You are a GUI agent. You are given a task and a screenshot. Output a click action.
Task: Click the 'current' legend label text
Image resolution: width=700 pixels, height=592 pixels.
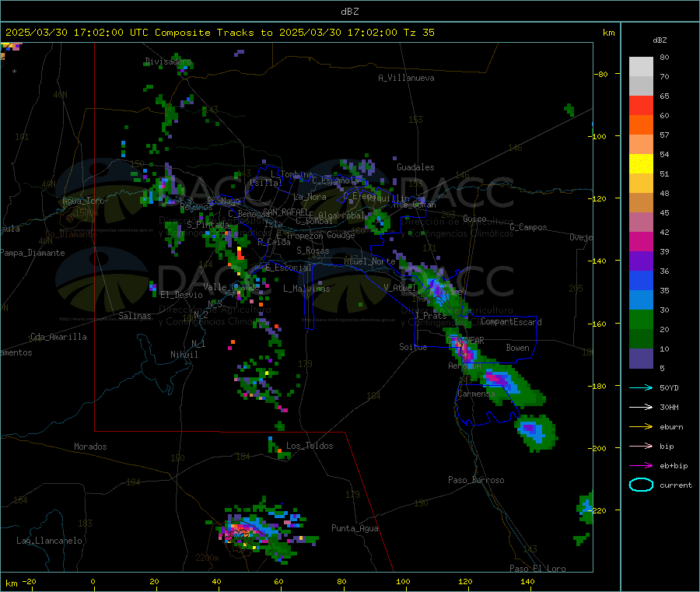click(676, 485)
